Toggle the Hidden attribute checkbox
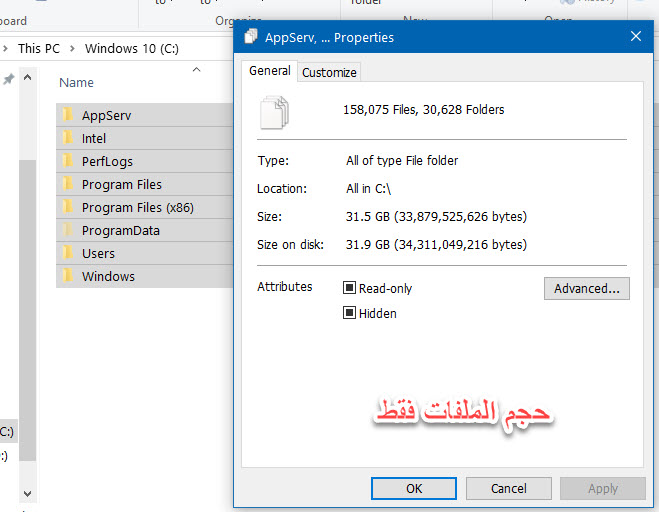 [x=350, y=313]
